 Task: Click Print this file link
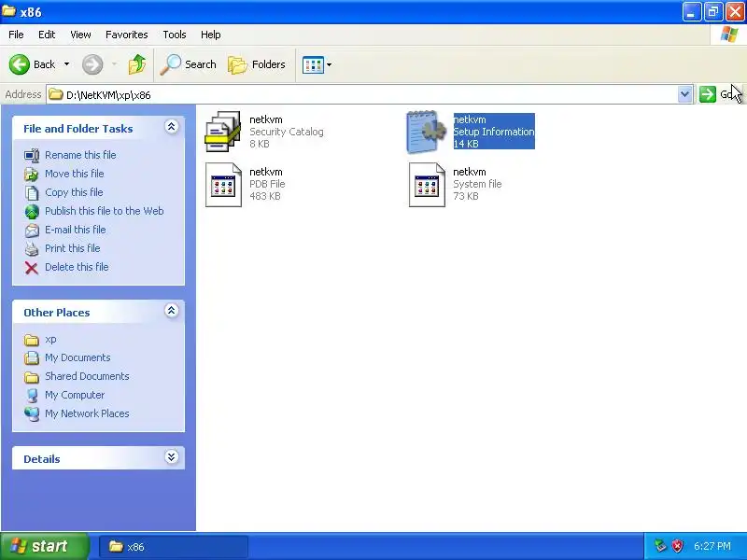point(73,248)
